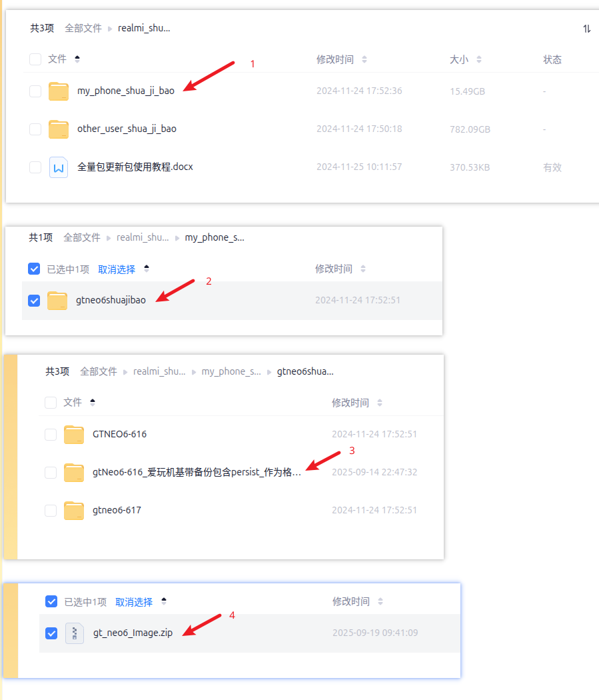Screen dimensions: 599x700
Task: Uncheck the gtneo6shuajibao row checkbox
Action: (34, 301)
